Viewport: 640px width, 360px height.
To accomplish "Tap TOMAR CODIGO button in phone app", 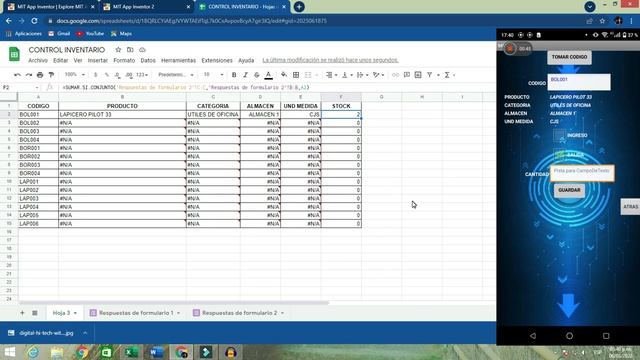I will point(569,57).
